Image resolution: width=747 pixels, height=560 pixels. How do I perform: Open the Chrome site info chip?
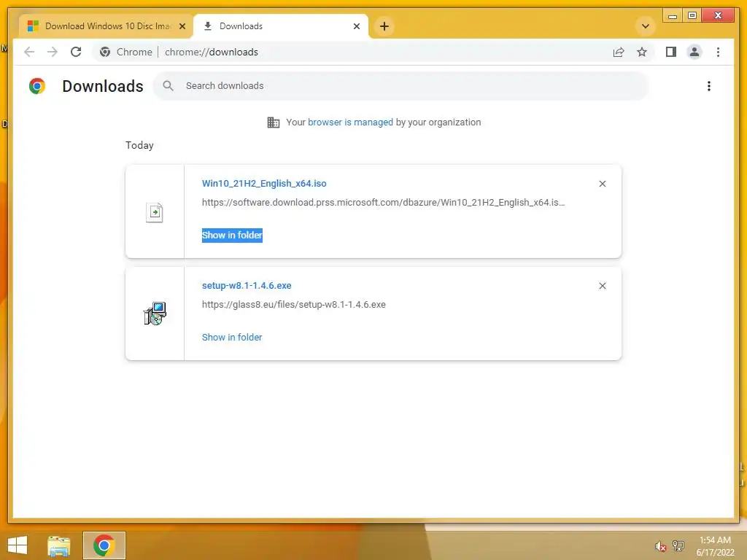[x=126, y=52]
